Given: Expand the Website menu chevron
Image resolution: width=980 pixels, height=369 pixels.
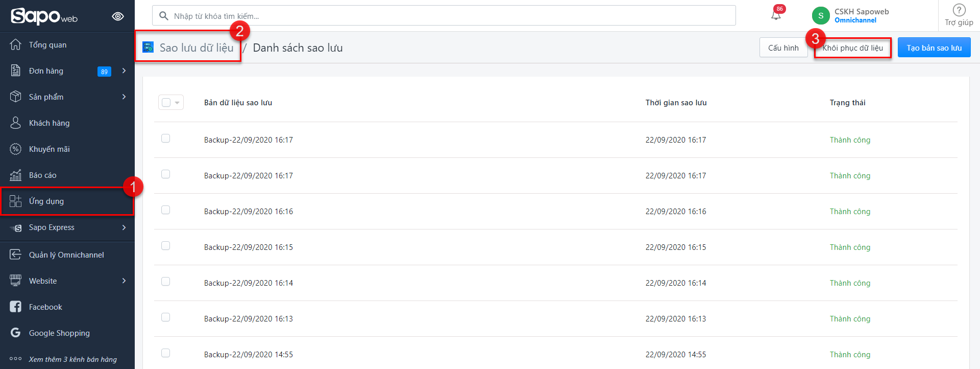Looking at the screenshot, I should coord(124,281).
